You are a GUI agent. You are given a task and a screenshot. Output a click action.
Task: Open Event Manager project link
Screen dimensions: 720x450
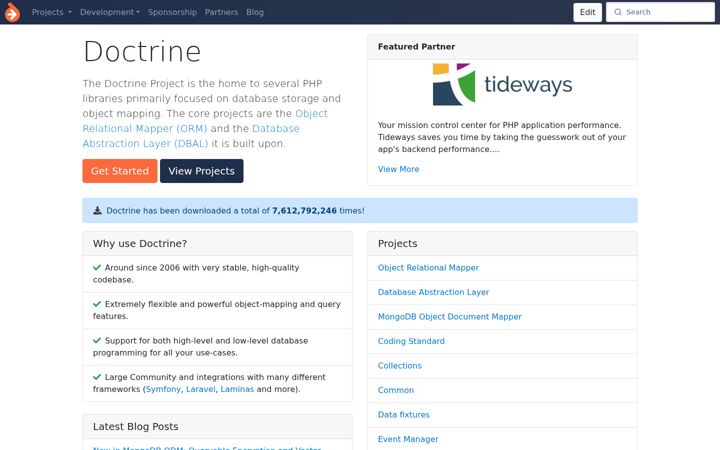(408, 439)
